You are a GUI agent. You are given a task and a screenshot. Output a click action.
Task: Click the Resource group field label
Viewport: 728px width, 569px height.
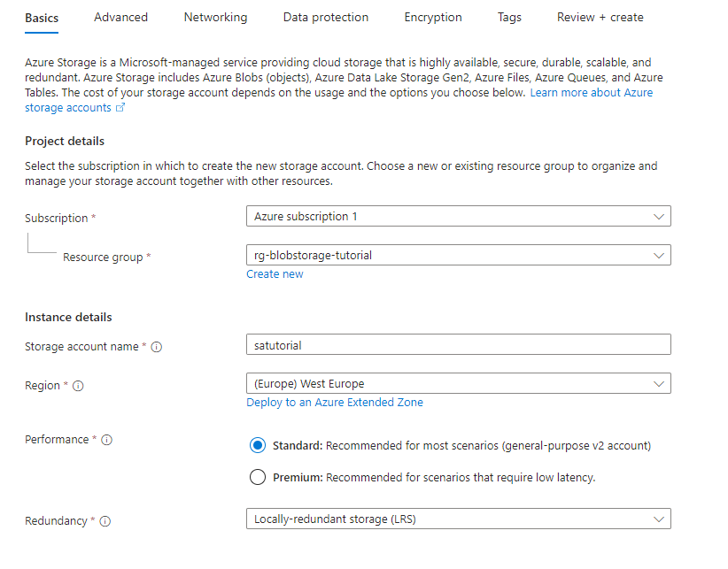click(x=103, y=258)
